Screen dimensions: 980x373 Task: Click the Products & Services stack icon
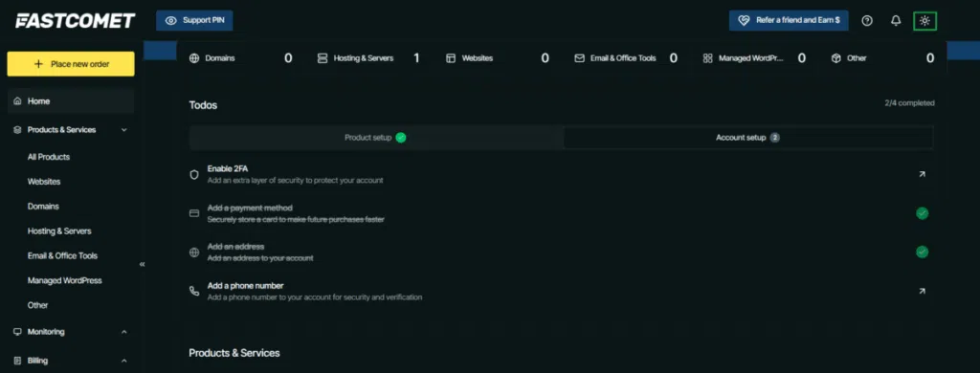(17, 130)
